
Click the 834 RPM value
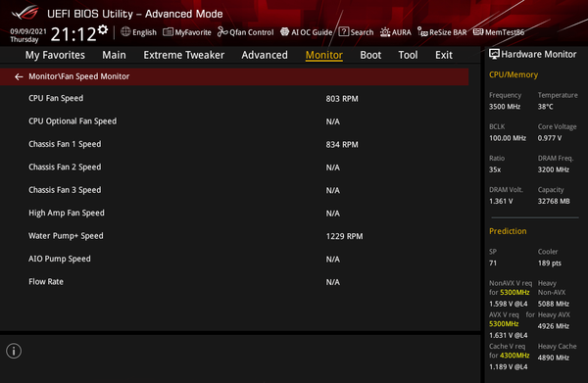coord(342,145)
